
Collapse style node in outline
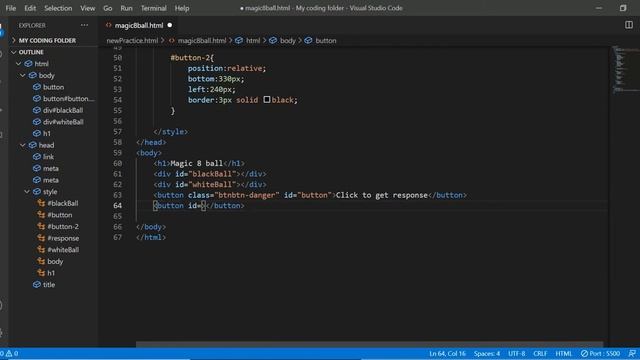click(x=27, y=192)
